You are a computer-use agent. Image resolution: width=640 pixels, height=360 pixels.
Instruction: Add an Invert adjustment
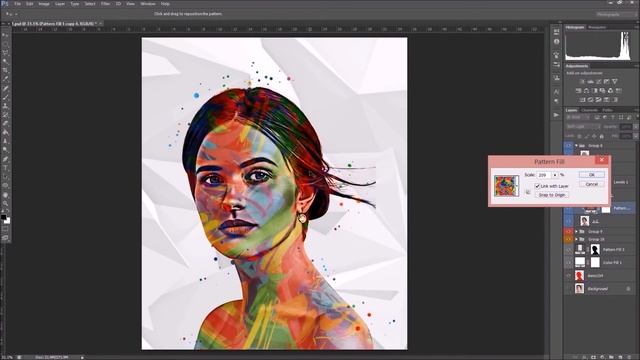[x=582, y=100]
